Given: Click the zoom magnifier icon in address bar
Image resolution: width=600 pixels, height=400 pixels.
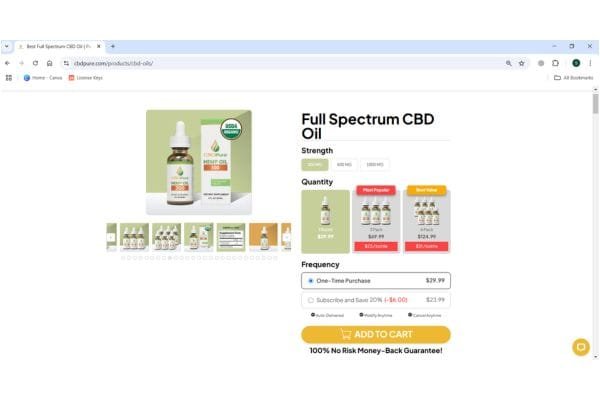Looking at the screenshot, I should coord(509,63).
